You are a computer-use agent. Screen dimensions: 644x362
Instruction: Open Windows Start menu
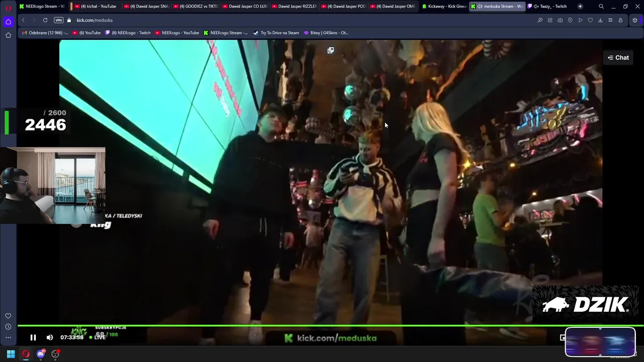coord(11,354)
